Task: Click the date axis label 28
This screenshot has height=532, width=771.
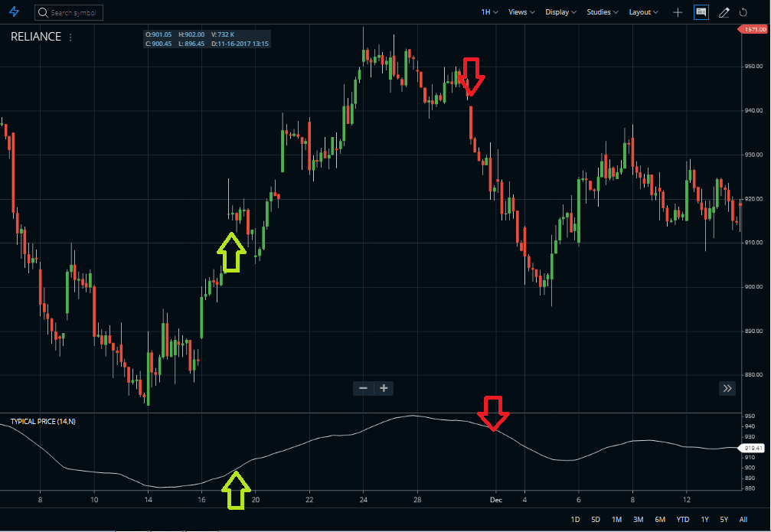Action: (x=417, y=500)
